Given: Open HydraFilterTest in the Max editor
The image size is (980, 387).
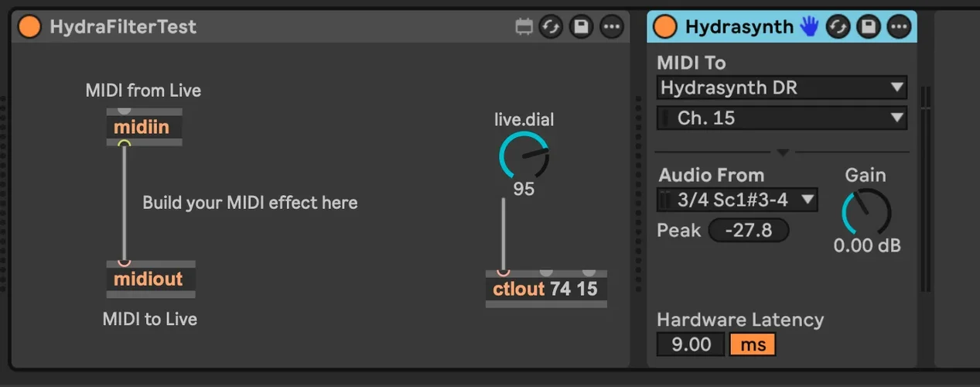Looking at the screenshot, I should (524, 27).
